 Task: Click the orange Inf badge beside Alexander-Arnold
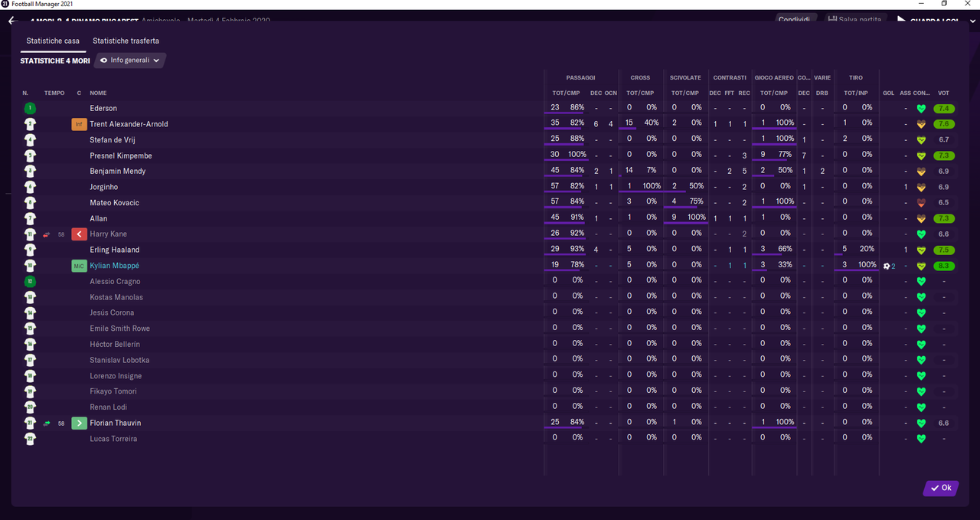pyautogui.click(x=79, y=124)
